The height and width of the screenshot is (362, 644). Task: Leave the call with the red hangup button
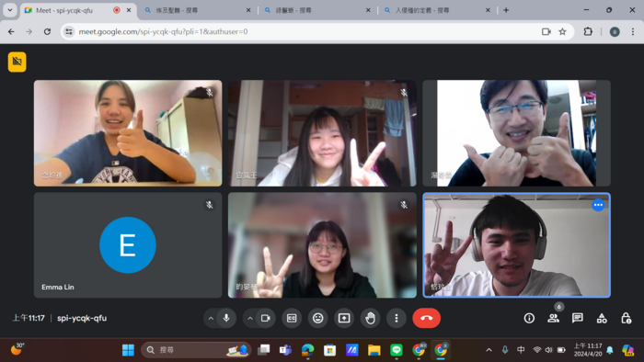426,318
